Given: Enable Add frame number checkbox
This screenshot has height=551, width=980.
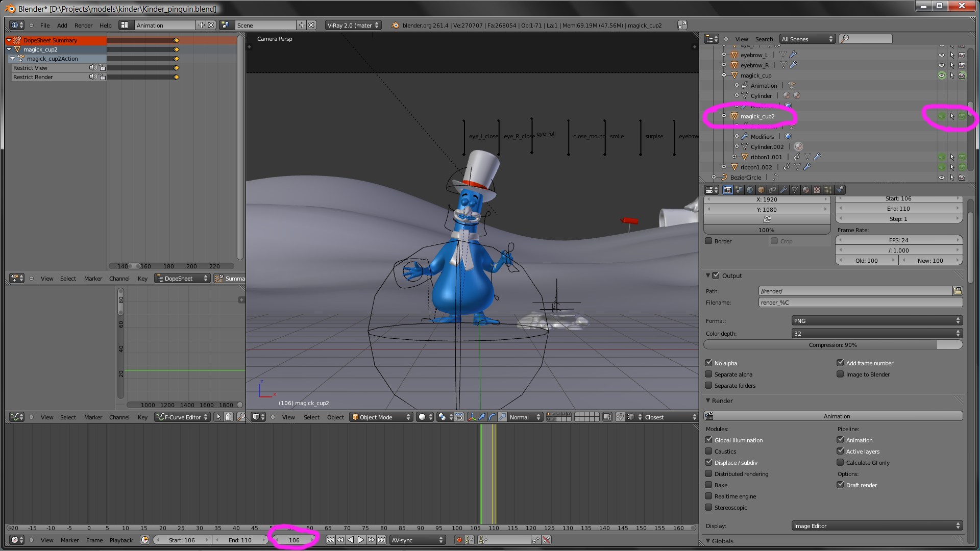Looking at the screenshot, I should (840, 363).
